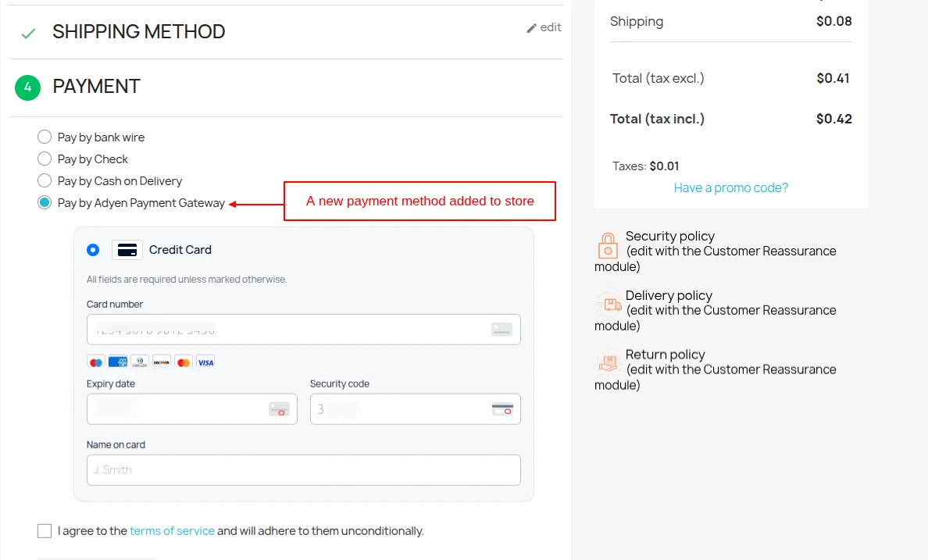Screen dimensions: 928x560
Task: Click the green shipping method checkmark
Action: pyautogui.click(x=28, y=34)
